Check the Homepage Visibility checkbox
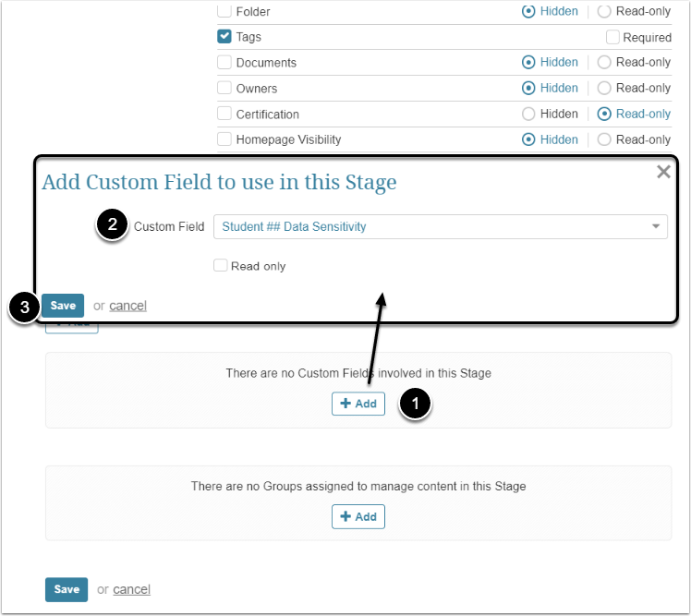Screen dimensions: 691x616 pyautogui.click(x=224, y=139)
